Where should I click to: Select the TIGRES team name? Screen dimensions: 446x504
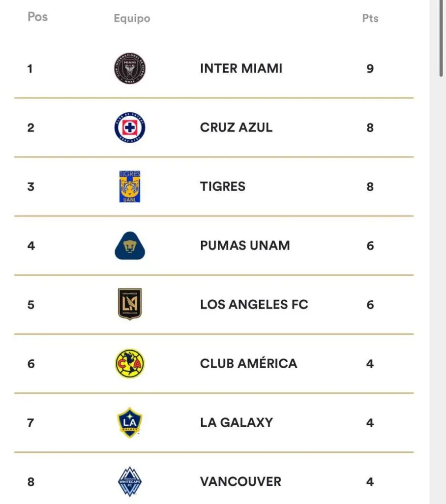[223, 187]
